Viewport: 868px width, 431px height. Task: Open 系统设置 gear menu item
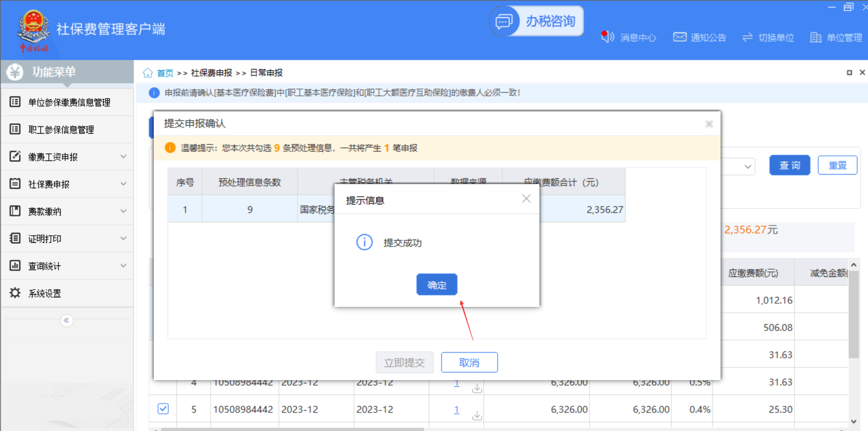(45, 293)
